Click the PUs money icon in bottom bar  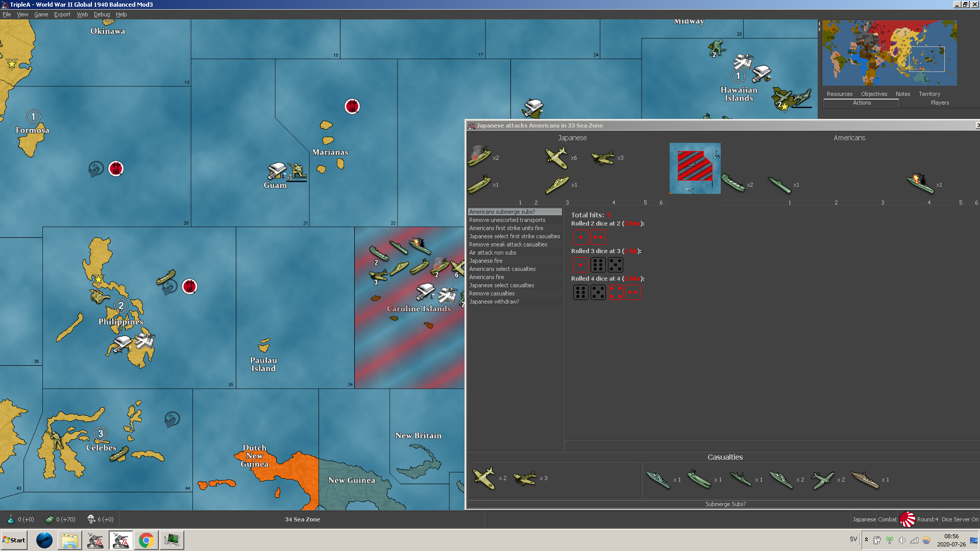click(50, 519)
